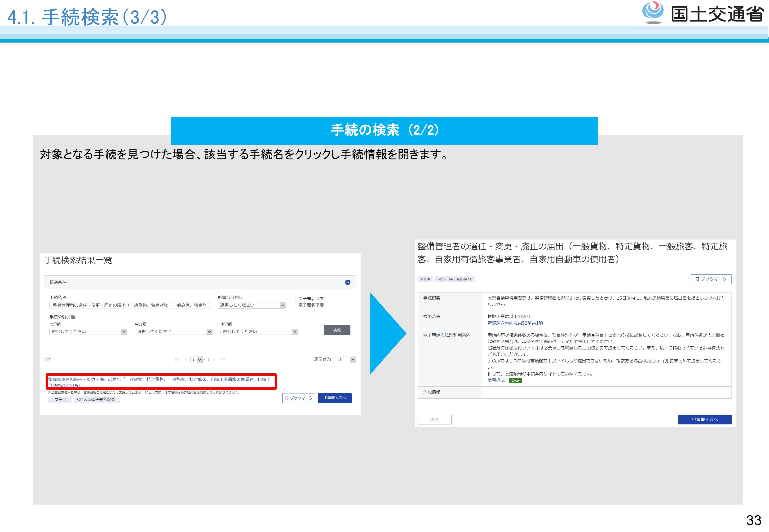Click the Excel badge next to 参考様式
Image resolution: width=769 pixels, height=532 pixels.
[x=515, y=381]
